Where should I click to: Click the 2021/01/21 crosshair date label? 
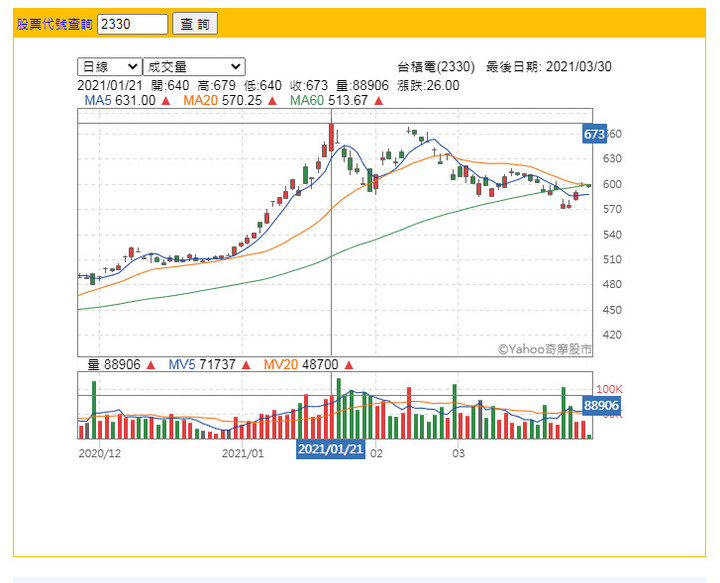[331, 449]
